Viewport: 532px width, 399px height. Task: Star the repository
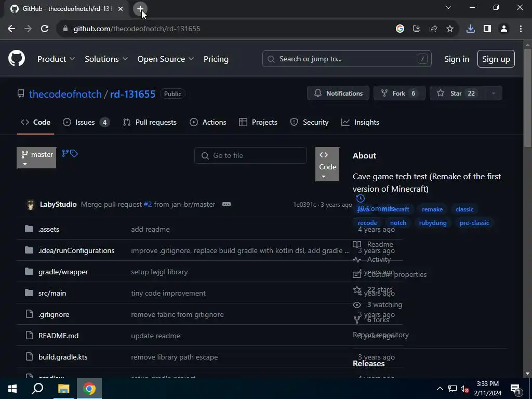click(x=457, y=94)
